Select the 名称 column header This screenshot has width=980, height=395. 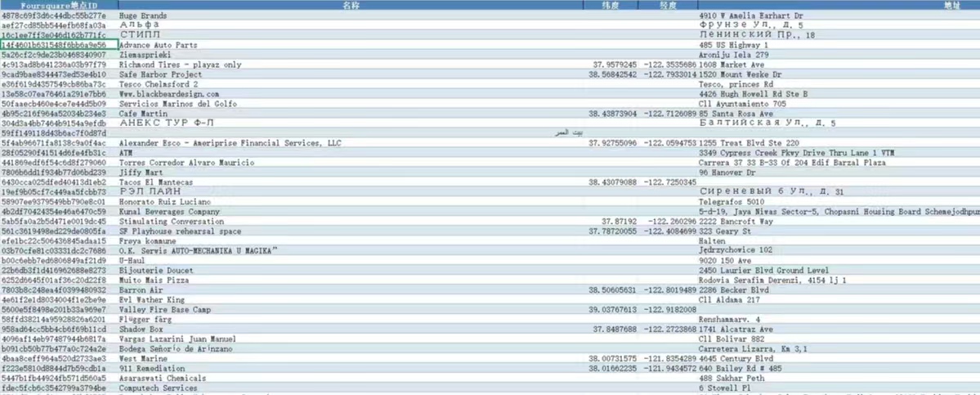(350, 5)
